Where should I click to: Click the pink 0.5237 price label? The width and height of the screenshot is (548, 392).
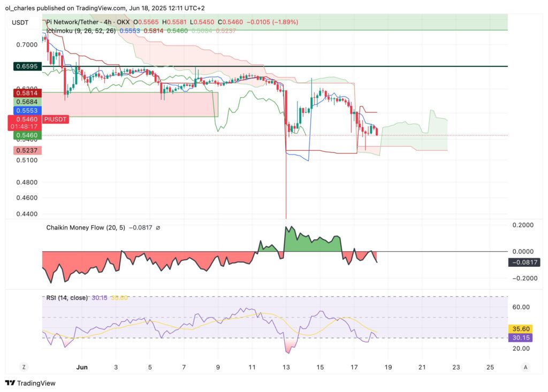[x=26, y=151]
